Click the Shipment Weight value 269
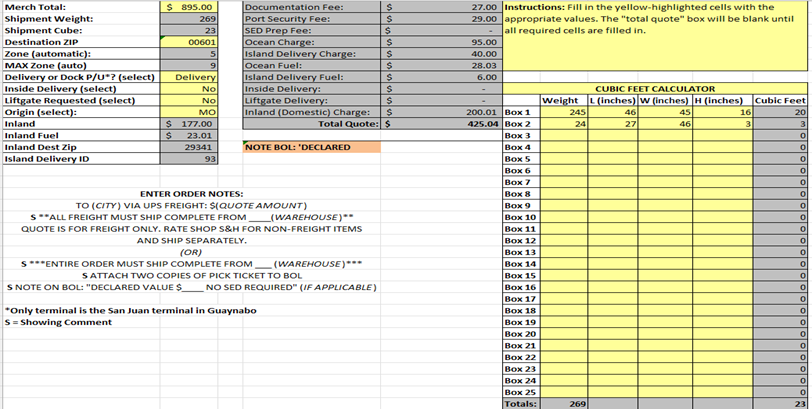Image resolution: width=812 pixels, height=409 pixels. [189, 19]
